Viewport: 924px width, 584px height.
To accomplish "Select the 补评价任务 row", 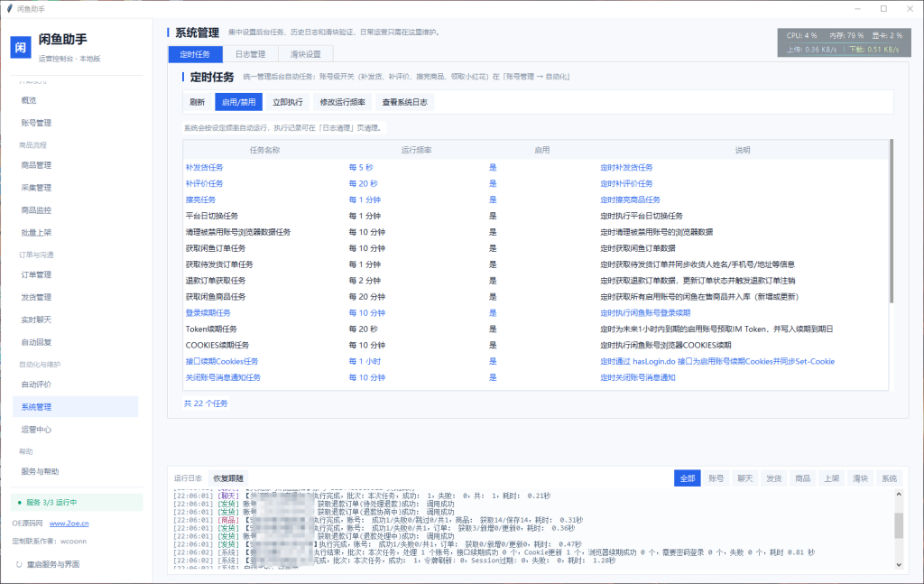I will click(x=536, y=184).
